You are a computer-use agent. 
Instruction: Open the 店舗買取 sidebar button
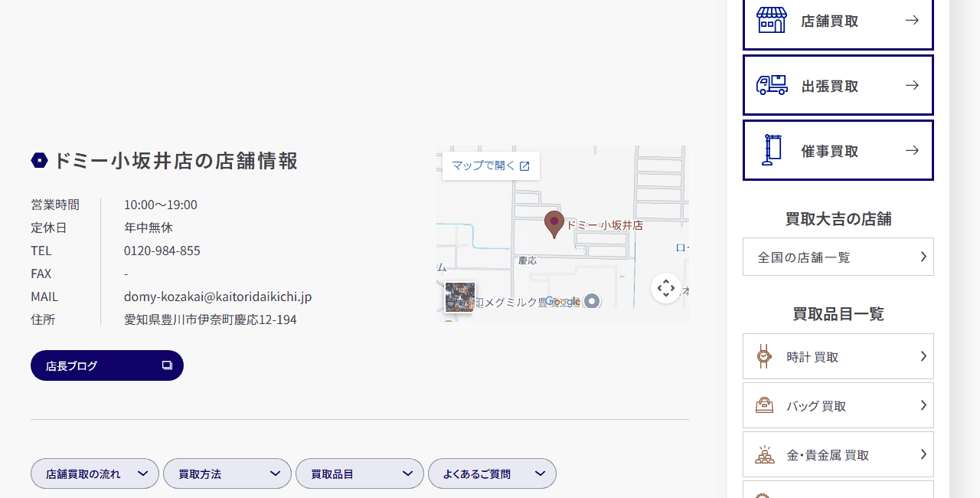(x=838, y=21)
